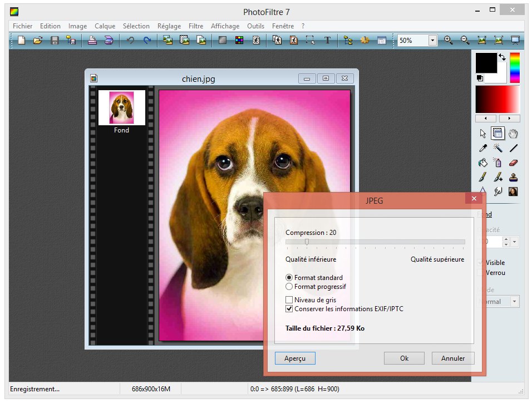Confirm the JPEG dialog with Ok
This screenshot has width=532, height=403.
pos(404,358)
